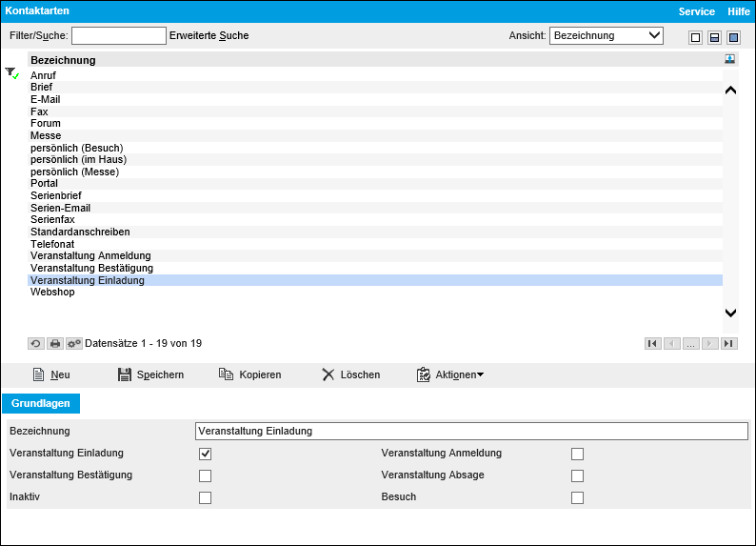
Task: Select persönlich (Messe) row
Action: [374, 172]
